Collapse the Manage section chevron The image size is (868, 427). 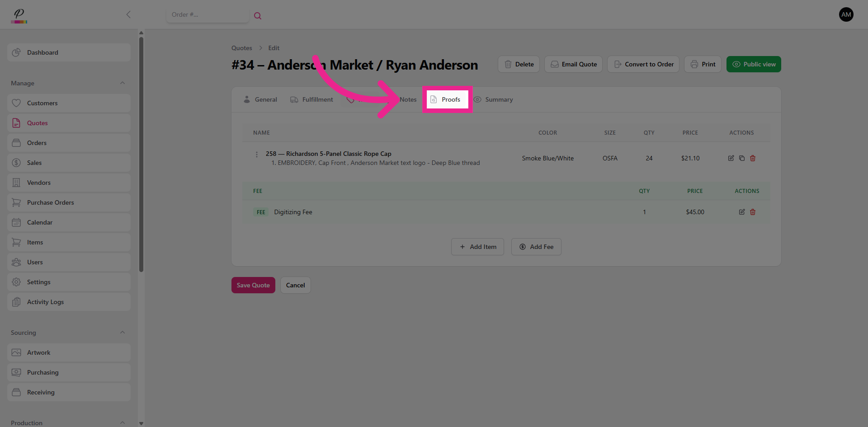tap(123, 83)
